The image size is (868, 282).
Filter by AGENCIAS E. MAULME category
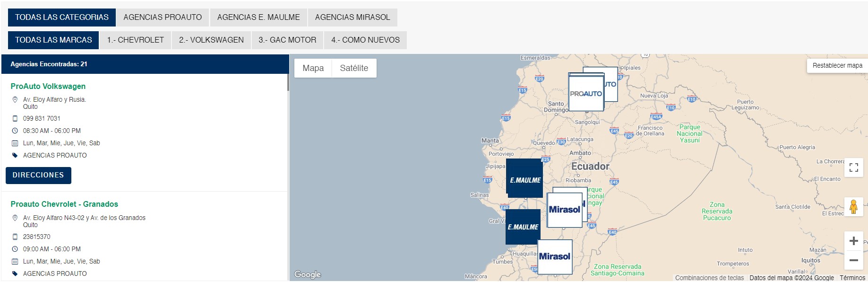pos(258,18)
